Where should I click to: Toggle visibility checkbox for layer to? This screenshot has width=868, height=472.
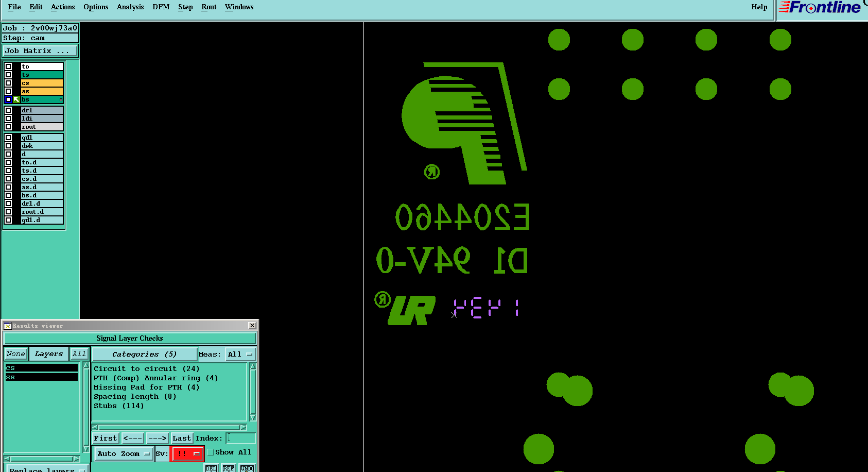point(8,66)
